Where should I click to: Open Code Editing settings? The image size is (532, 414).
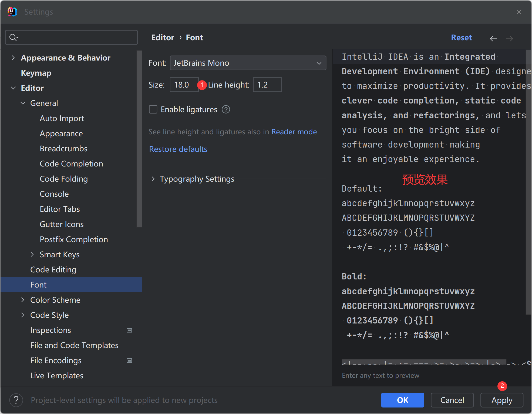tap(53, 270)
